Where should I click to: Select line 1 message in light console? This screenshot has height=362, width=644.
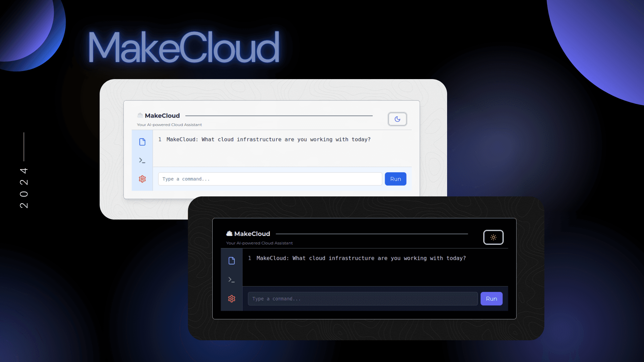[268, 139]
